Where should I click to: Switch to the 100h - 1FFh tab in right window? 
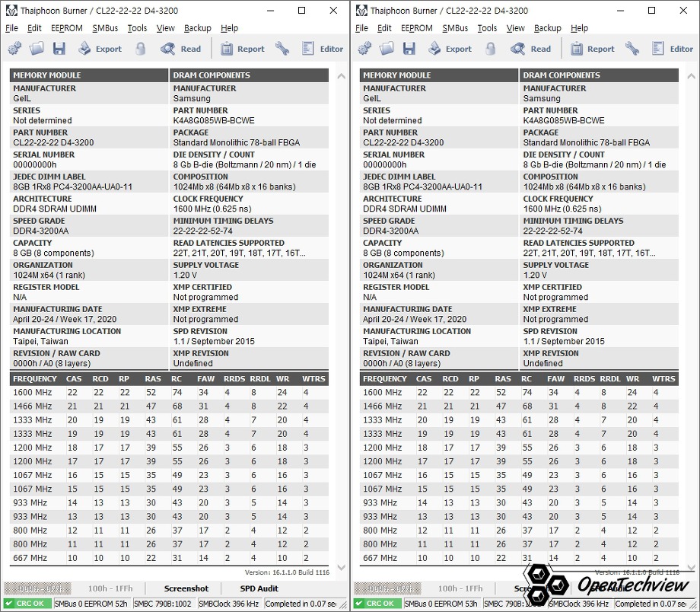click(460, 588)
